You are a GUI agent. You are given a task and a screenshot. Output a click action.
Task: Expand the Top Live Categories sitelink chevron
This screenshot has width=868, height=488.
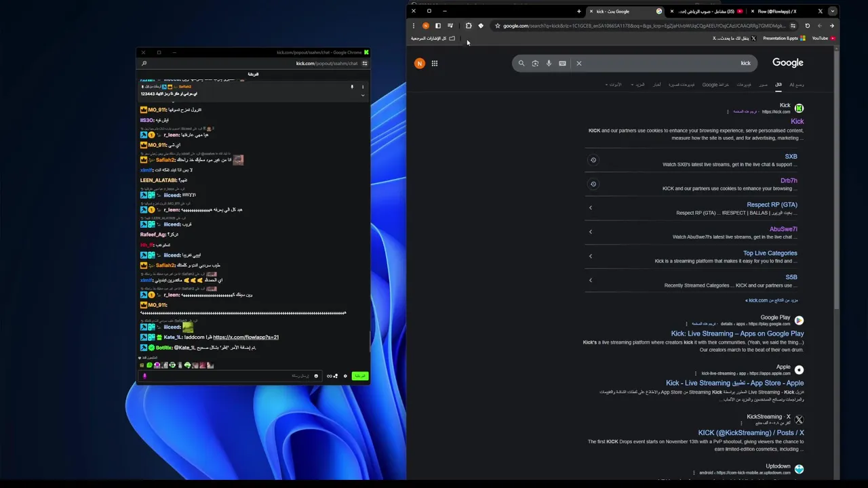pos(591,256)
